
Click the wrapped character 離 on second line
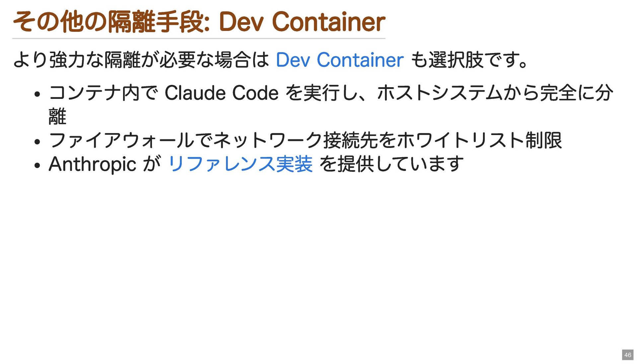click(x=57, y=117)
